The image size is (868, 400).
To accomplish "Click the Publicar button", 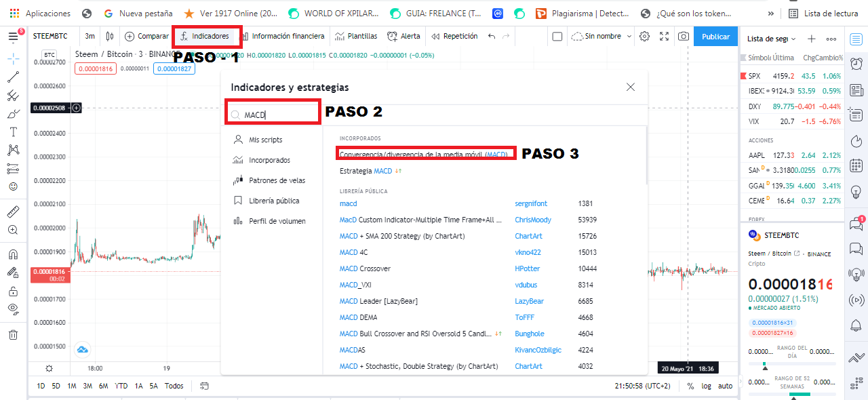I will [x=715, y=36].
